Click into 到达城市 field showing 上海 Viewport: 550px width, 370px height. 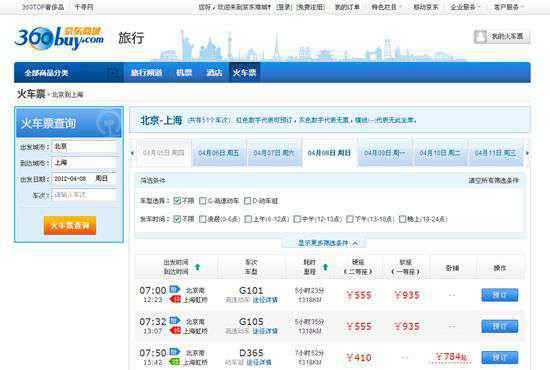coord(85,163)
